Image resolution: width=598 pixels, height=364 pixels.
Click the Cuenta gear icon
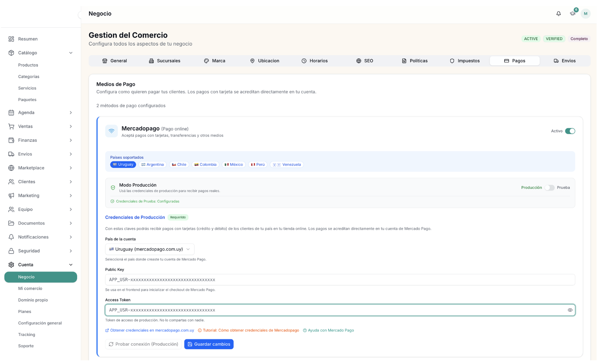[x=11, y=265]
